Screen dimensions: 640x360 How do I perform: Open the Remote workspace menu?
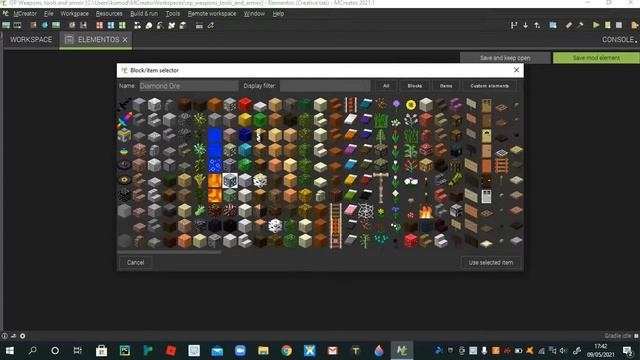(x=212, y=13)
